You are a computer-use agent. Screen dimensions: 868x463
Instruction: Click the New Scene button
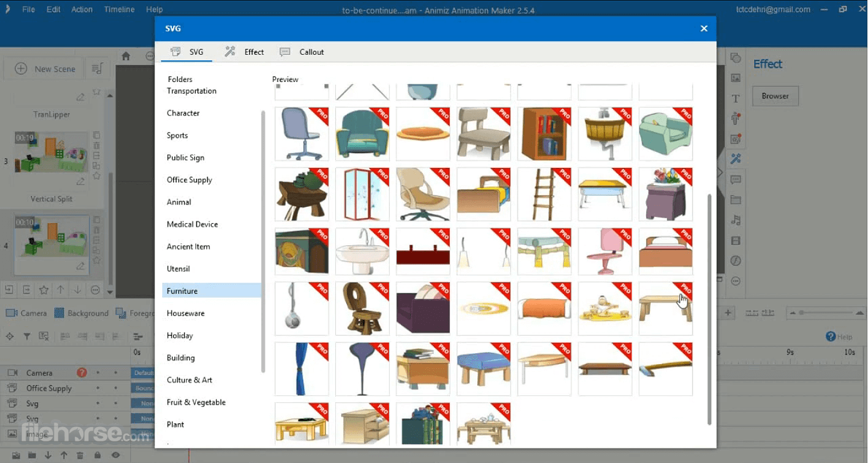(x=45, y=69)
